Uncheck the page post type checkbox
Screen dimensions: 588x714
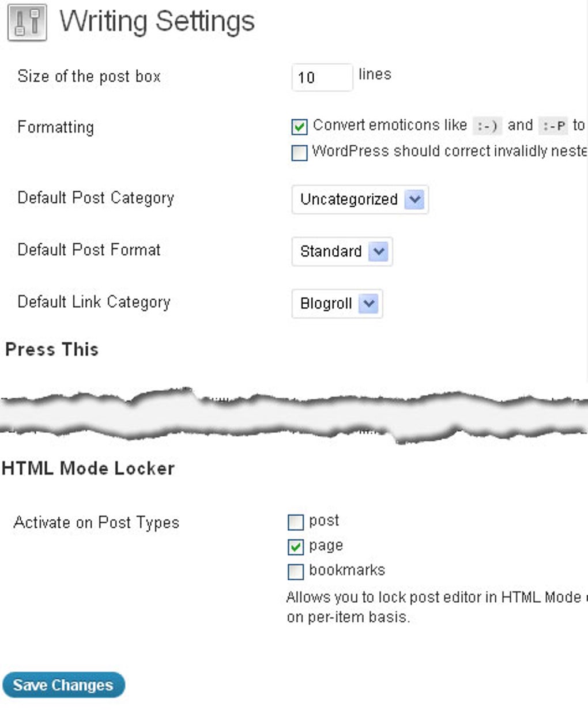point(295,546)
